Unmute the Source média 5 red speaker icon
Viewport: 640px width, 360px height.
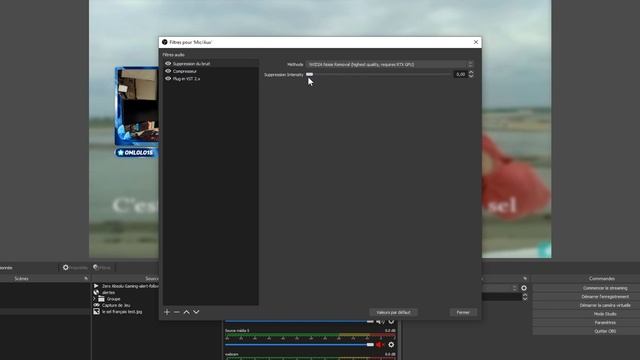pos(379,345)
